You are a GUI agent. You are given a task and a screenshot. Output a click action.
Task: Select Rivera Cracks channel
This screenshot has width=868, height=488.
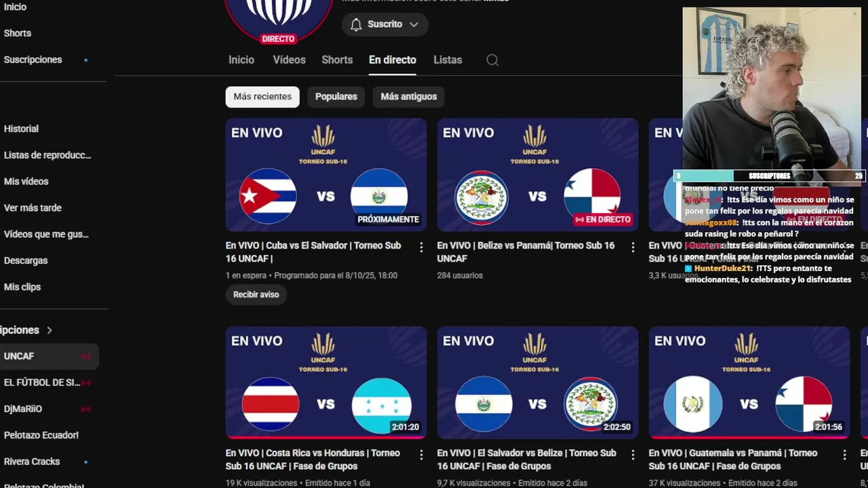(32, 462)
